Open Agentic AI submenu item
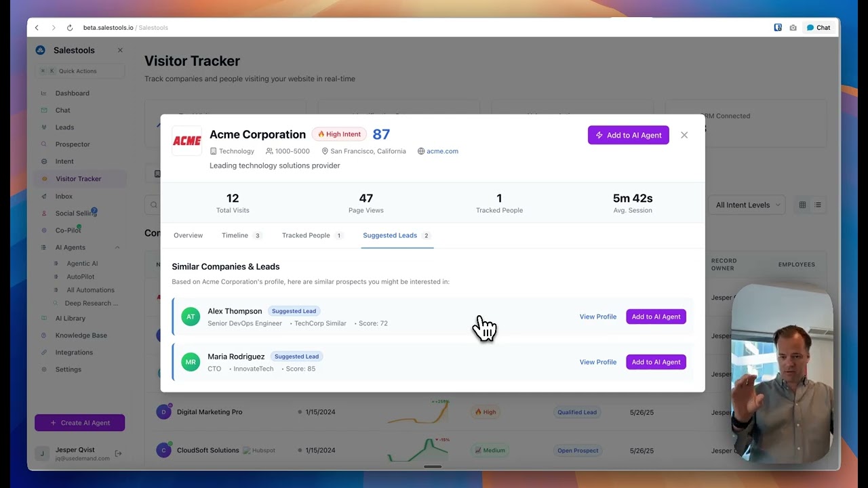This screenshot has height=488, width=868. point(82,264)
